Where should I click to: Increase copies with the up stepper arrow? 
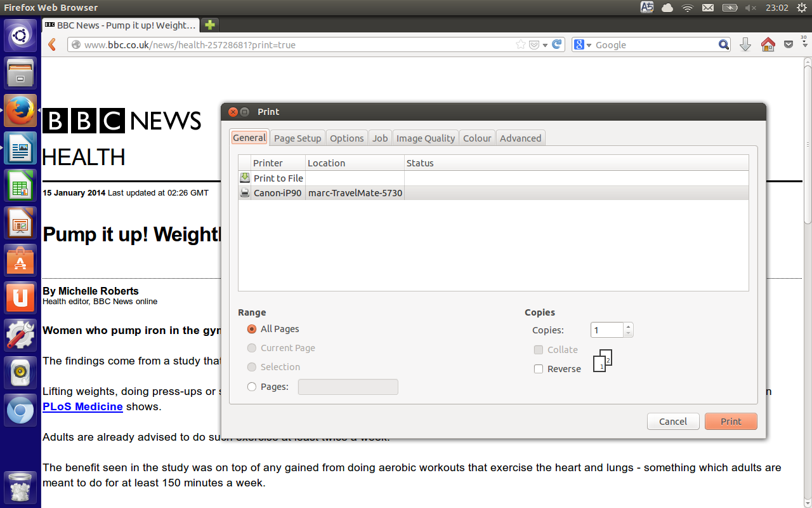tap(628, 326)
